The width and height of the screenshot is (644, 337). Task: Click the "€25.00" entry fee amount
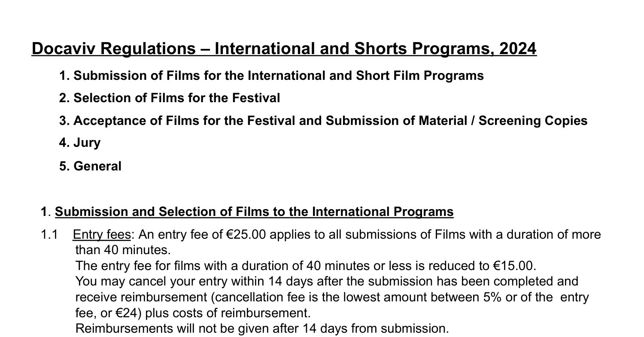coord(246,234)
